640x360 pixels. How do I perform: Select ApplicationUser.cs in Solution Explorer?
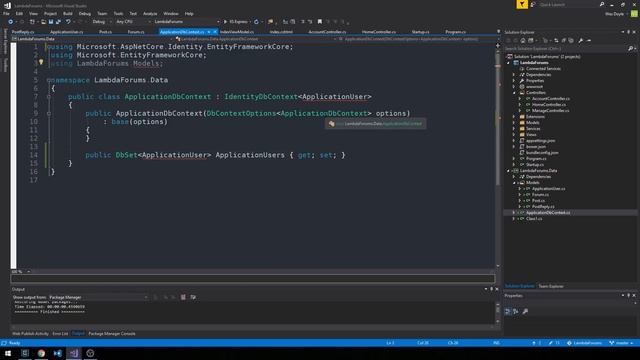(x=549, y=189)
